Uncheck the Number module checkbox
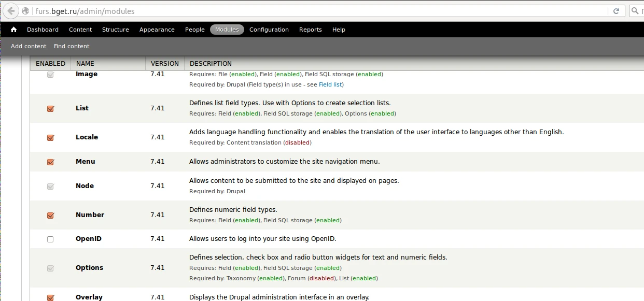This screenshot has height=301, width=644. [x=50, y=216]
